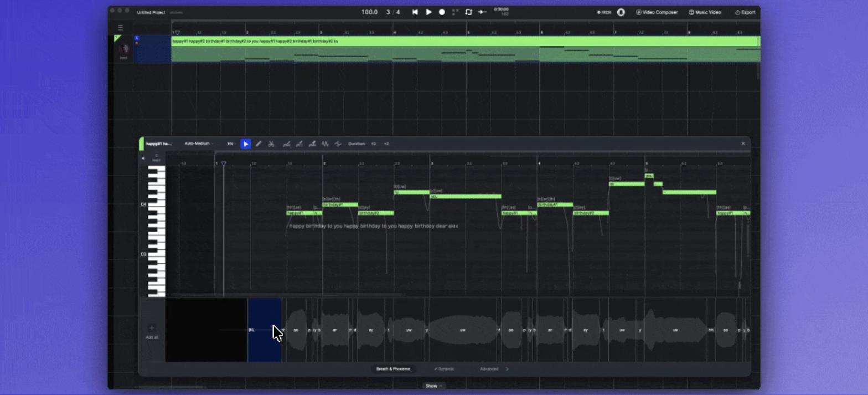Toggle the piano preview speaker icon

coord(143,158)
